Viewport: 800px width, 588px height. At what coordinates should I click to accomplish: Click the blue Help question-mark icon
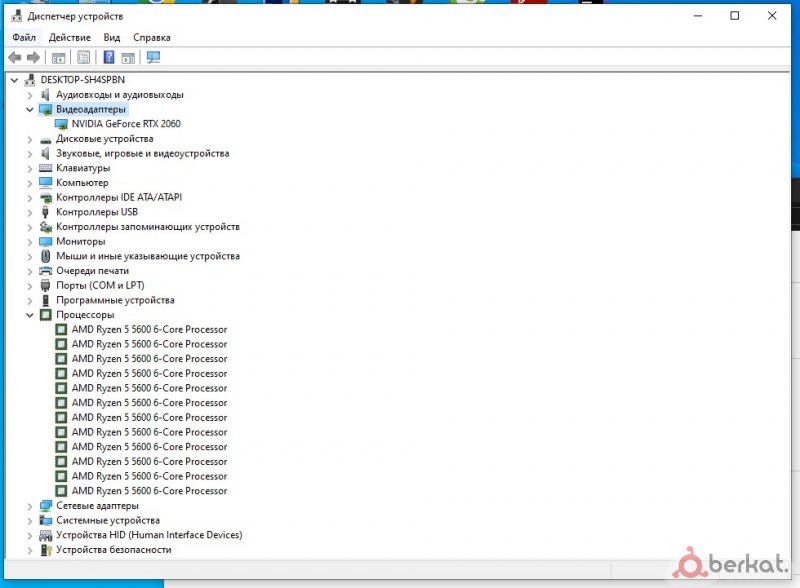[109, 57]
